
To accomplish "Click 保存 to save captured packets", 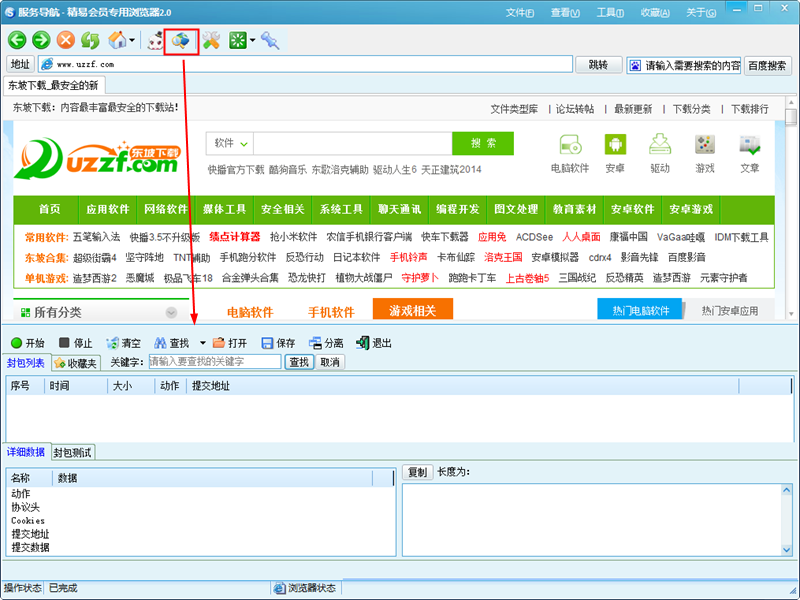I will tap(278, 343).
